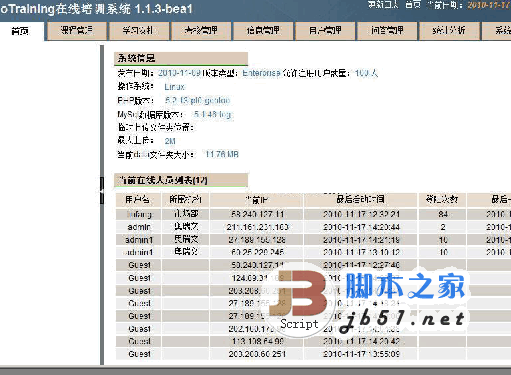Image resolution: width=511 pixels, height=375 pixels.
Task: Click the 用户名 column header
Action: (138, 200)
